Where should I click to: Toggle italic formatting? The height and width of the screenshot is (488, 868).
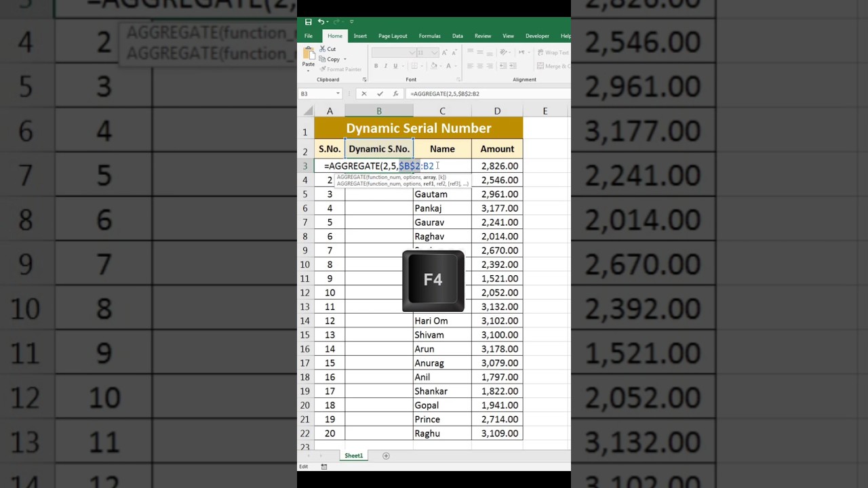(385, 66)
